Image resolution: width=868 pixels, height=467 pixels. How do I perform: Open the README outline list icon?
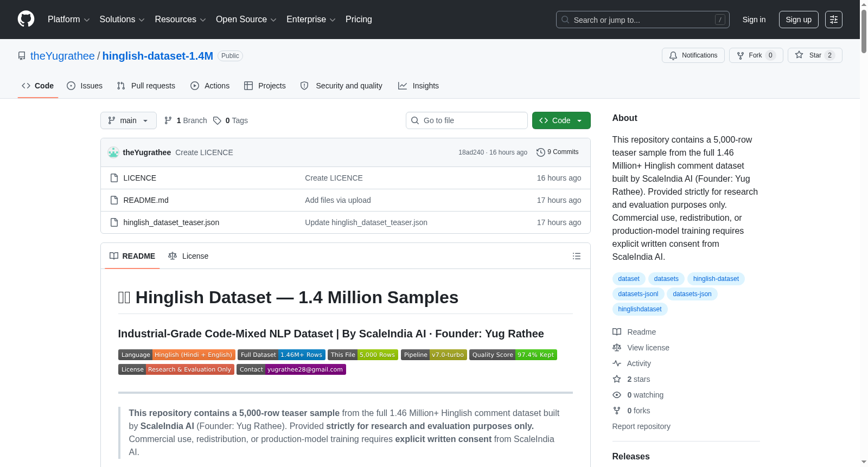point(577,256)
